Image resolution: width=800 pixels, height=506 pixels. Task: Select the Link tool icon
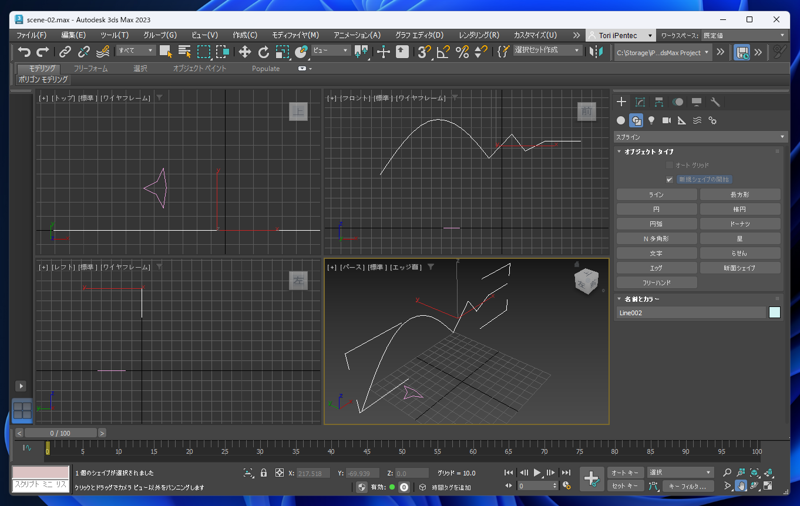(65, 52)
